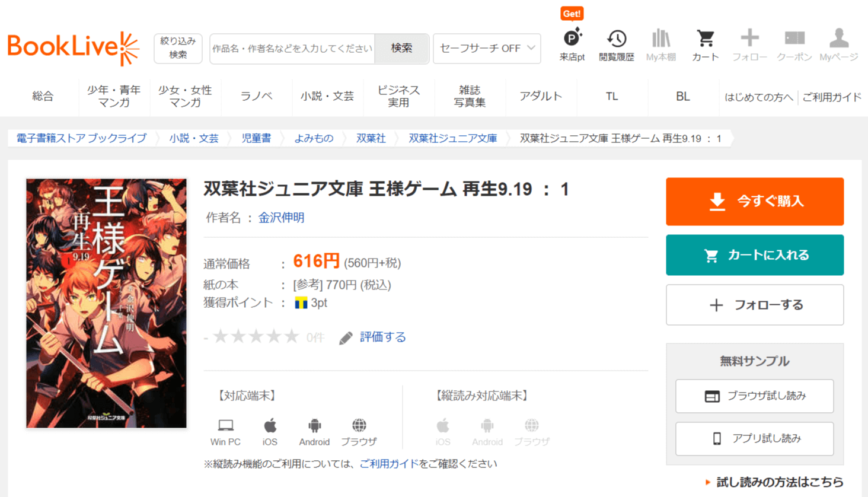Go to 児童書 breadcrumb link
The image size is (868, 497).
point(256,138)
